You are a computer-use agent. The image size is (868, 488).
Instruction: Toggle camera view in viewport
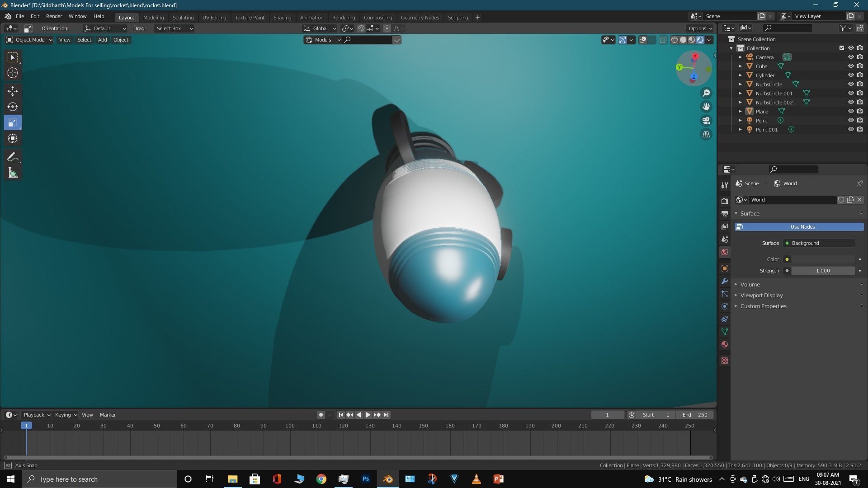click(x=706, y=121)
